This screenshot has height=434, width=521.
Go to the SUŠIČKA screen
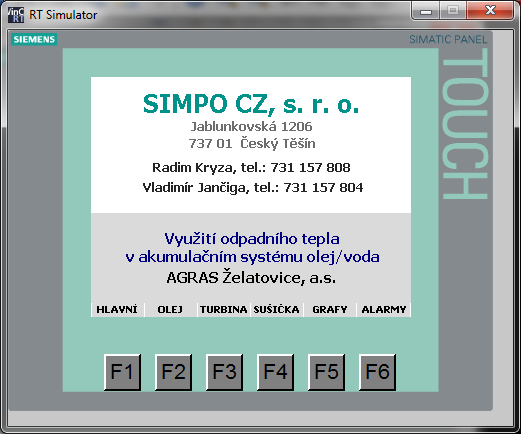tap(277, 310)
